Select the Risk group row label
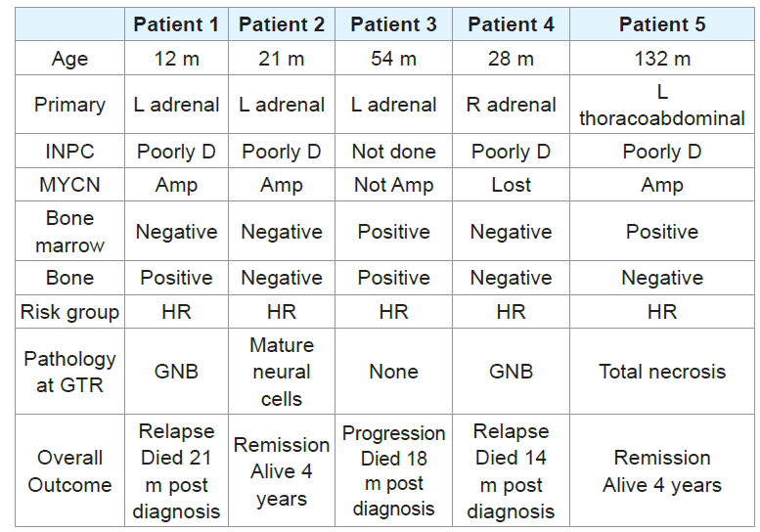 (x=69, y=312)
